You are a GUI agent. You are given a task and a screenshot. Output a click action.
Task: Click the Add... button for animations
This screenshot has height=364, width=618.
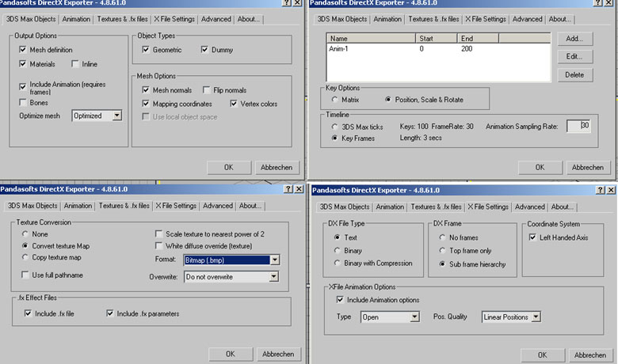coord(574,39)
